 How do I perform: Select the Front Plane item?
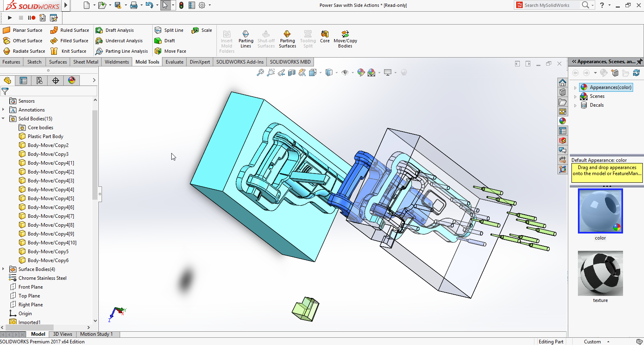(30, 287)
